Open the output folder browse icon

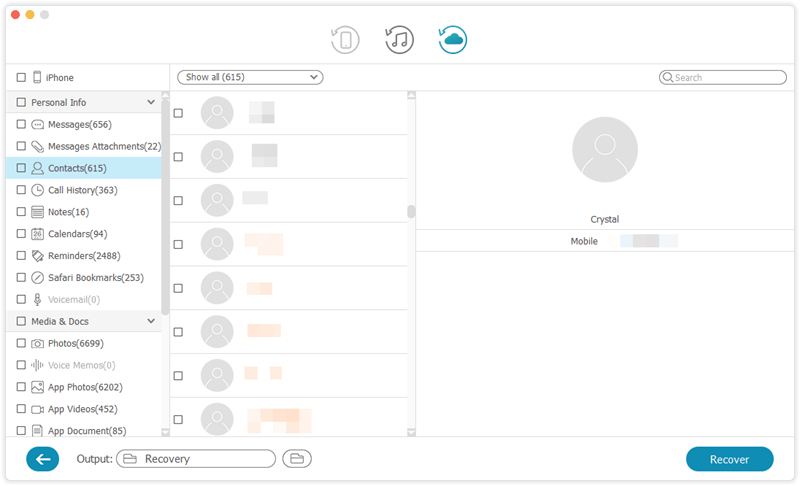pyautogui.click(x=297, y=459)
